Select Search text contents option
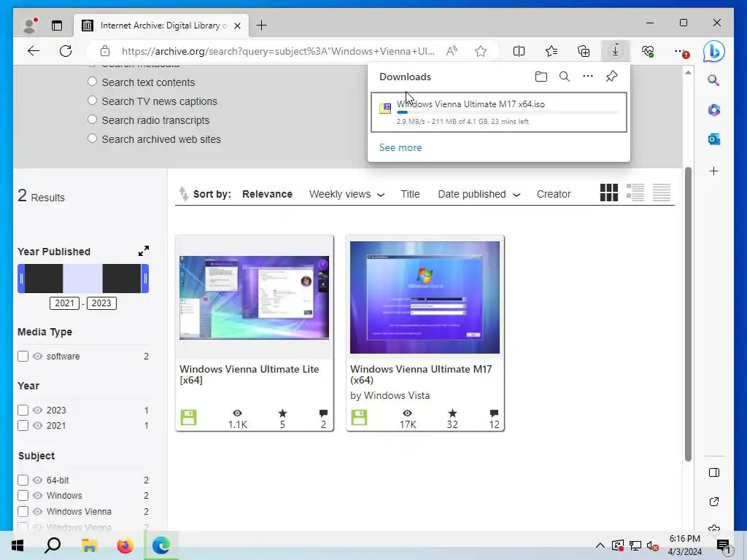Image resolution: width=747 pixels, height=560 pixels. click(x=93, y=82)
